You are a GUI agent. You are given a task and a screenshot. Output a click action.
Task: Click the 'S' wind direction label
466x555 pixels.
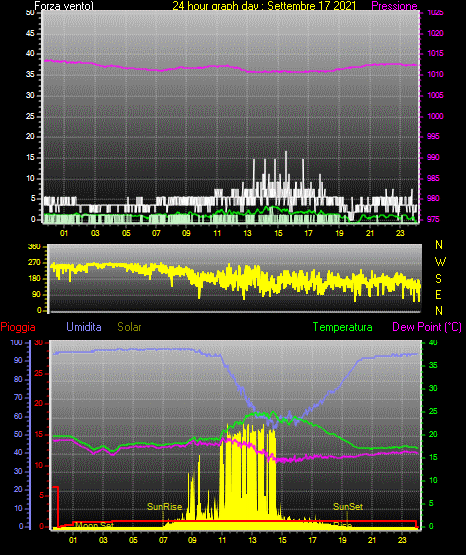pos(438,279)
